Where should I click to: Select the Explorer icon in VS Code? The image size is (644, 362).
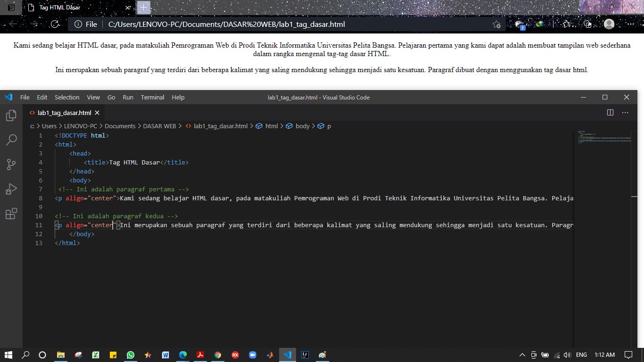pos(11,115)
